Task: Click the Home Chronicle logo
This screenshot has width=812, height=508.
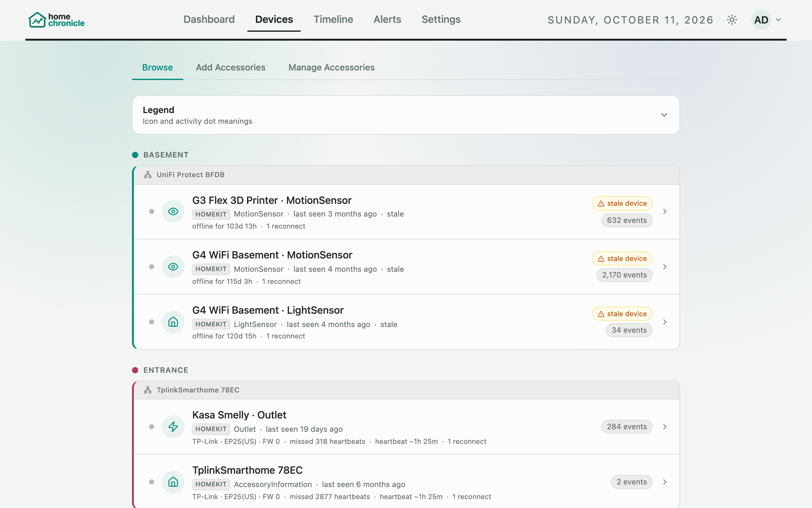Action: tap(56, 20)
